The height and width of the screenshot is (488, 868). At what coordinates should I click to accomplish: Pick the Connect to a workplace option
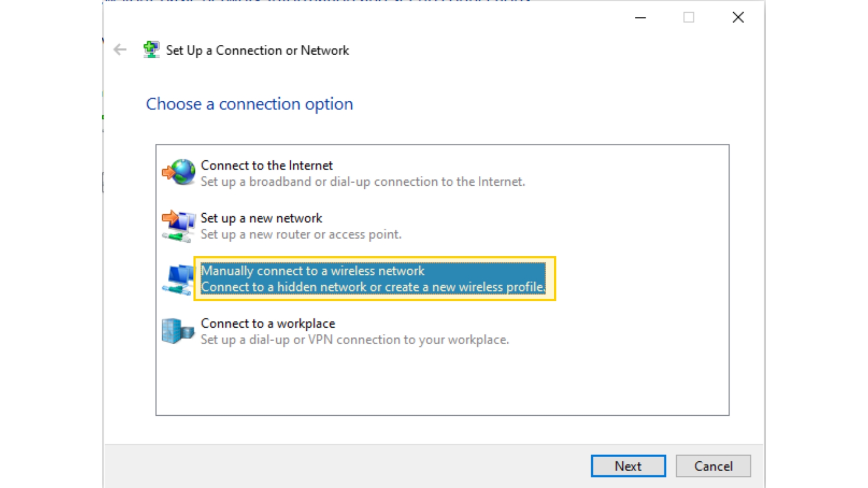tap(268, 324)
